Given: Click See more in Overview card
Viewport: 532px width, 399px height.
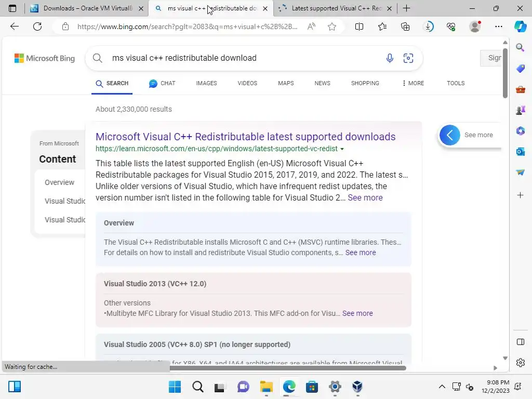Looking at the screenshot, I should 361,253.
